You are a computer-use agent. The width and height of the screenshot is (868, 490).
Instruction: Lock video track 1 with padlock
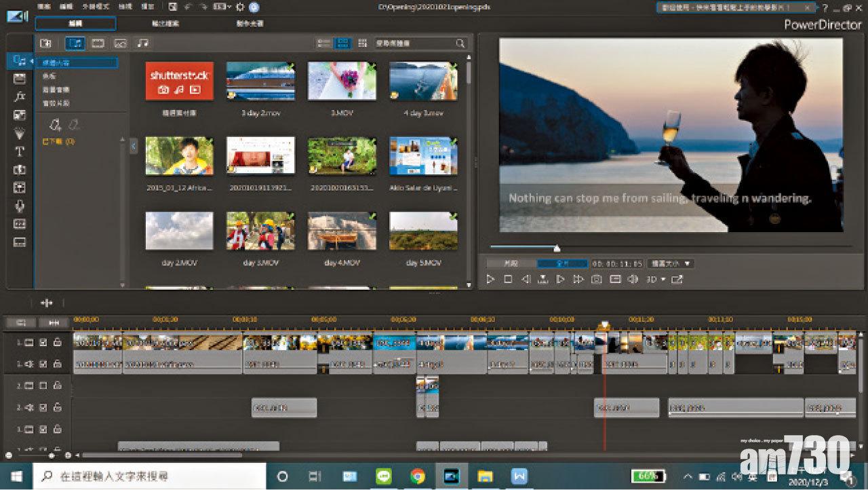pos(58,343)
